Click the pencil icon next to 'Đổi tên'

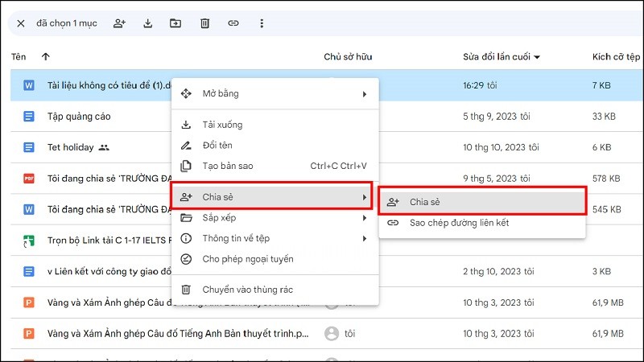186,146
